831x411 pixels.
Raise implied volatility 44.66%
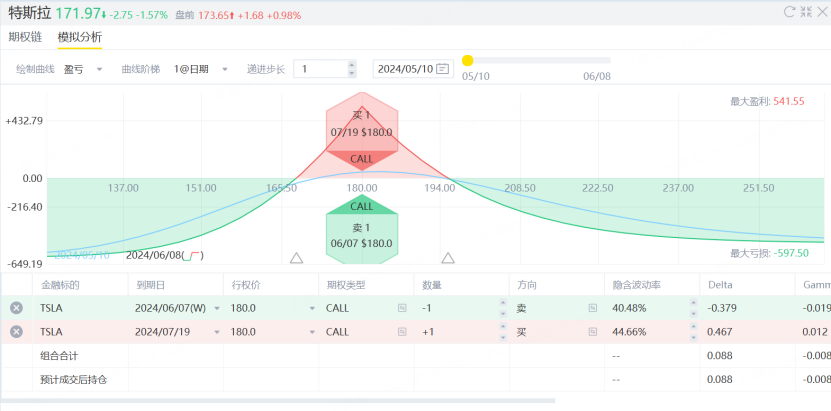[692, 326]
